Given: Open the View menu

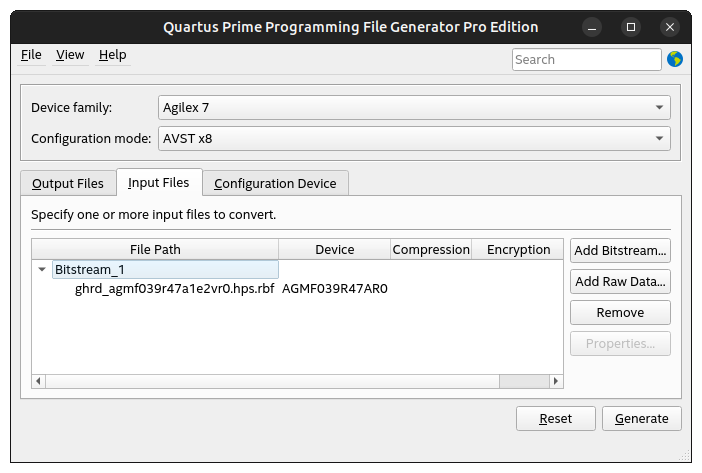Looking at the screenshot, I should 70,55.
